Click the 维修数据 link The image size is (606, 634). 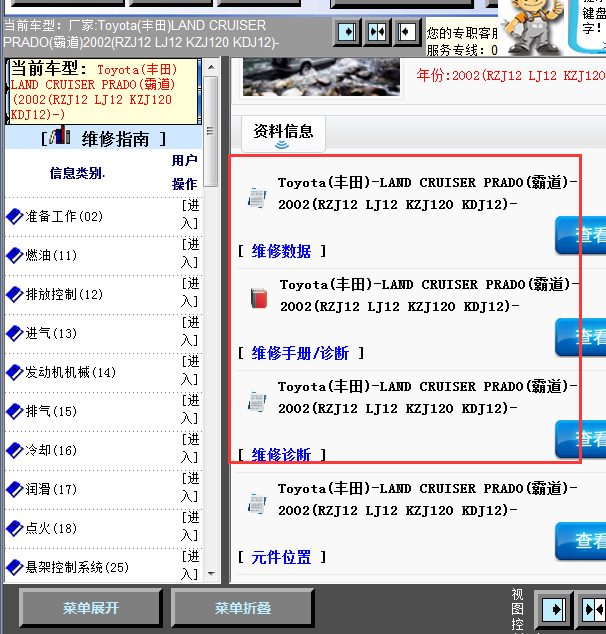281,251
